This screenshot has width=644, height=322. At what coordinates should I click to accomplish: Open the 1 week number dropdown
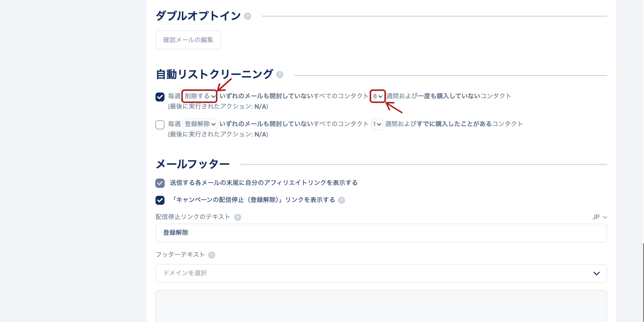point(377,124)
